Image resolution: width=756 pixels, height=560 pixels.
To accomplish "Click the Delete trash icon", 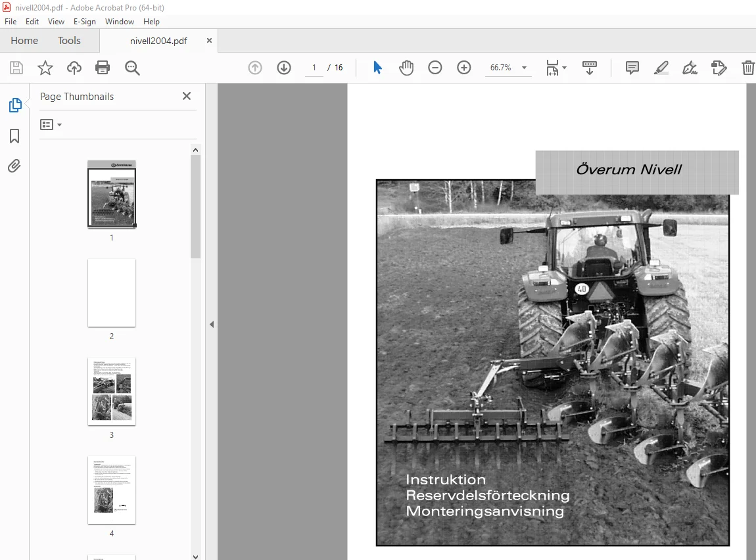I will [x=748, y=68].
